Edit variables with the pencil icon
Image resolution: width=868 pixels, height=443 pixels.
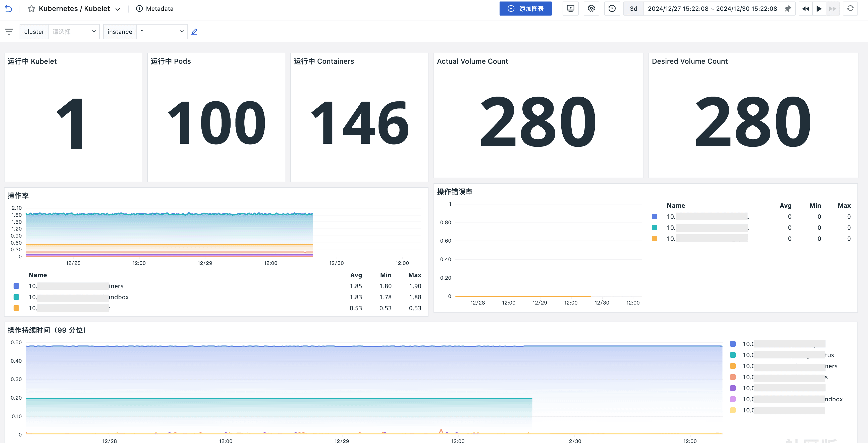point(194,32)
